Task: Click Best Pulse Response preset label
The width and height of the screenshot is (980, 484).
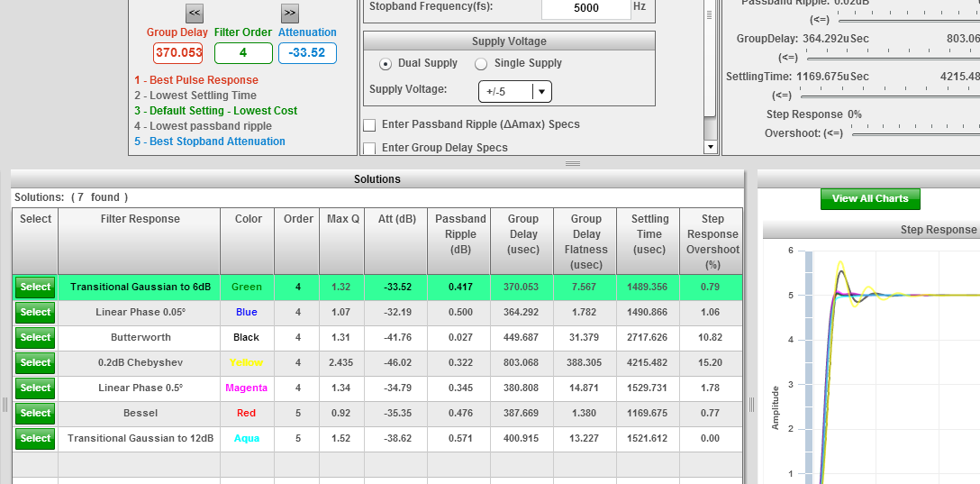Action: click(195, 80)
